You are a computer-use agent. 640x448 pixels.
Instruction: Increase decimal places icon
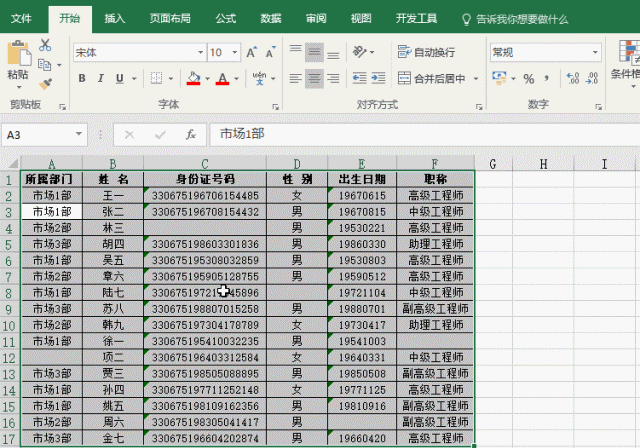click(x=573, y=78)
